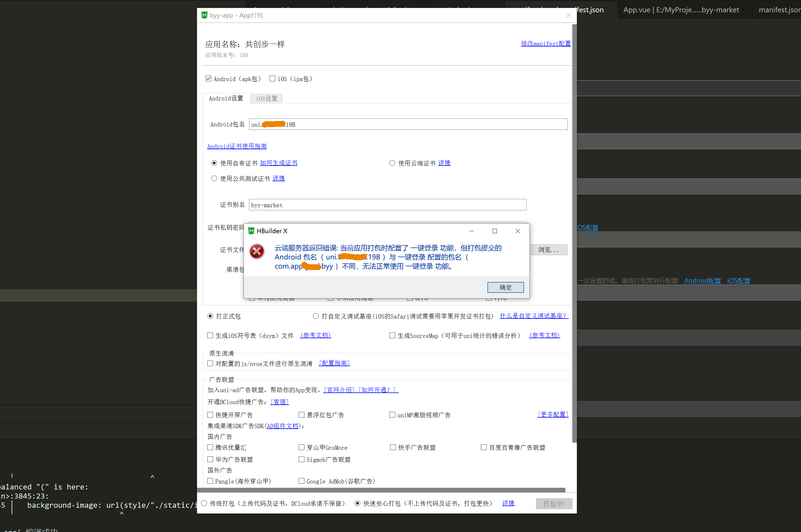Screen dimensions: 801x532
Task: Select 使用公共测试证书 radio option
Action: (x=214, y=178)
